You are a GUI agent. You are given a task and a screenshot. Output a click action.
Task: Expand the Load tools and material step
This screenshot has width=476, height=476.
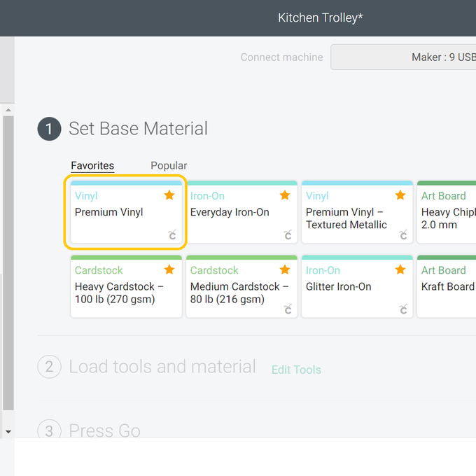(162, 367)
